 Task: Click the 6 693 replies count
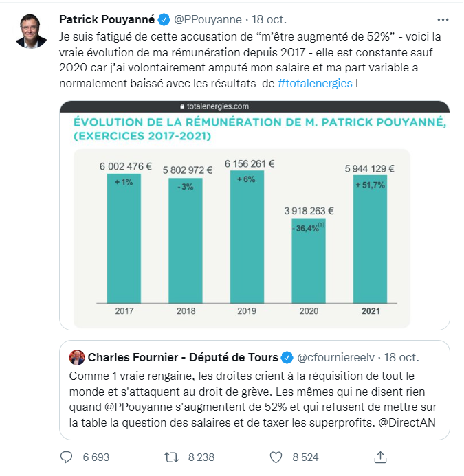tap(96, 456)
